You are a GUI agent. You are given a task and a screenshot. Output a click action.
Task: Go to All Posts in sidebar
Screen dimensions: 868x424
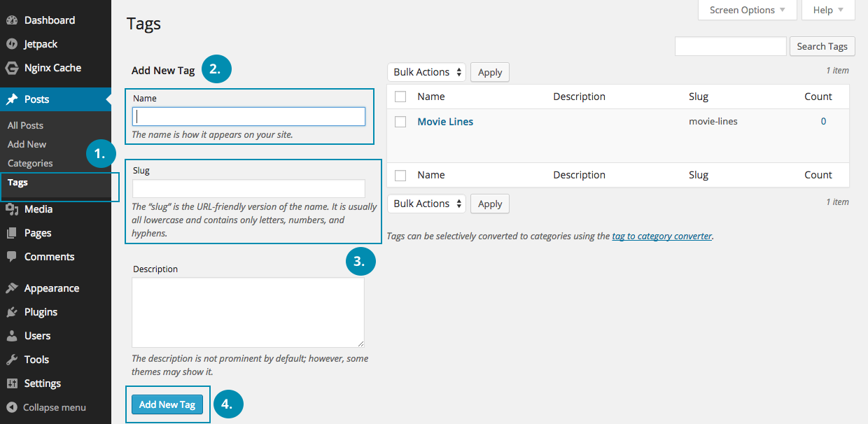click(25, 125)
